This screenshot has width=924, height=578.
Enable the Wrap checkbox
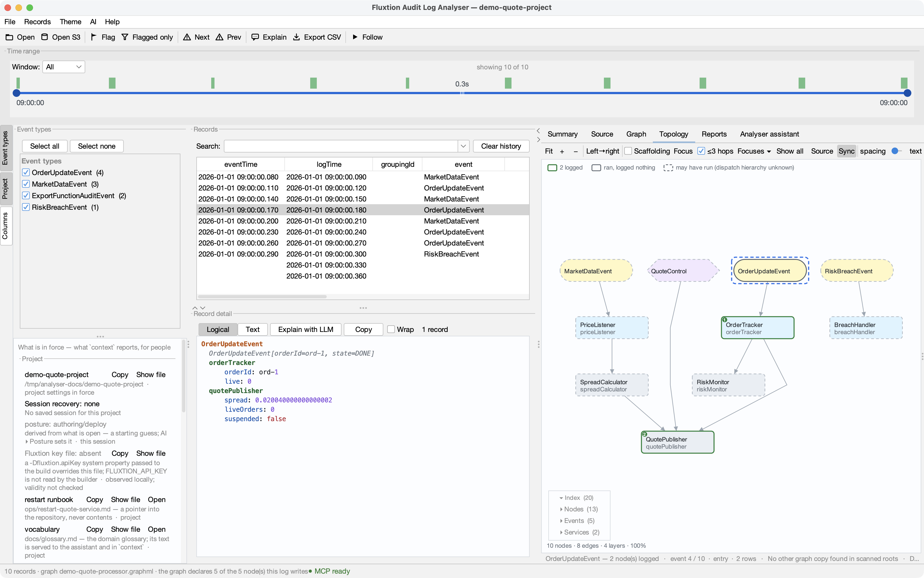pos(391,329)
